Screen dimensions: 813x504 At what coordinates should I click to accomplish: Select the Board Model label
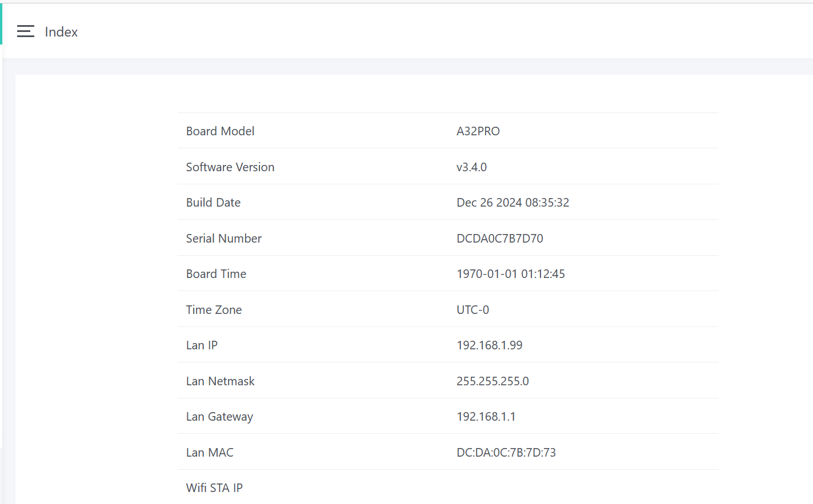click(220, 131)
